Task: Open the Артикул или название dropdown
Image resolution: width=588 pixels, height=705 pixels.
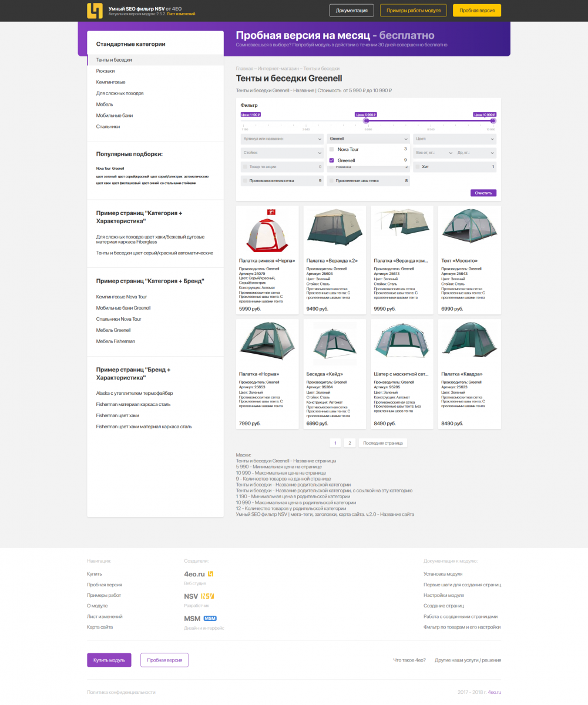Action: (282, 139)
